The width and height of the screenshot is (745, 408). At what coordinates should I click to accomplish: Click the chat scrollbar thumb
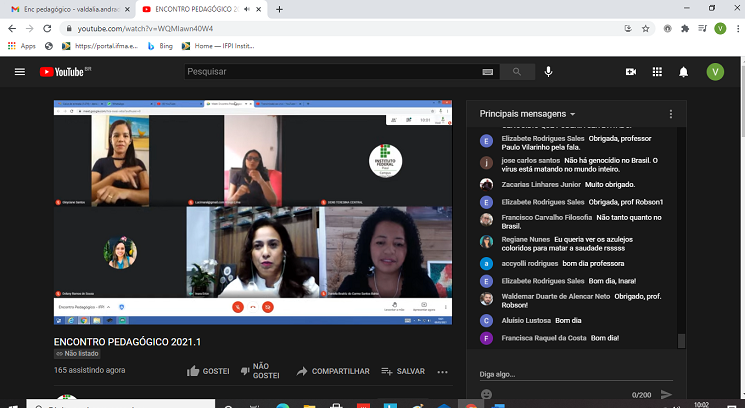681,341
